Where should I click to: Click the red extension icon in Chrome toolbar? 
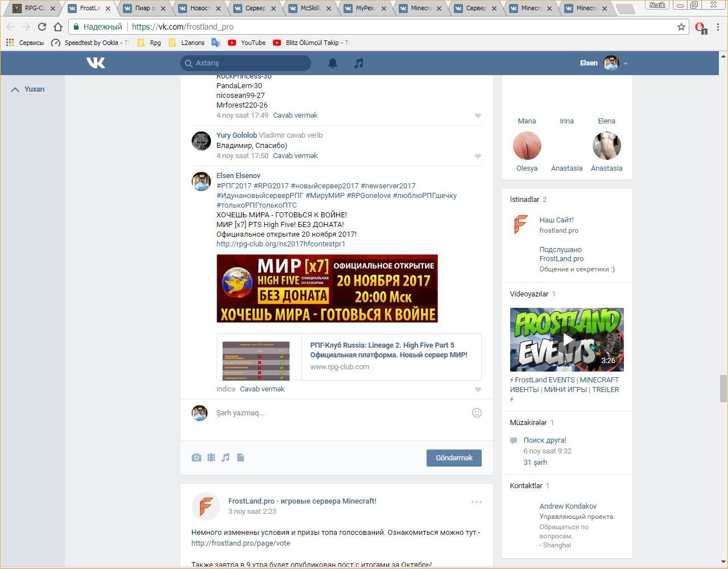point(700,27)
